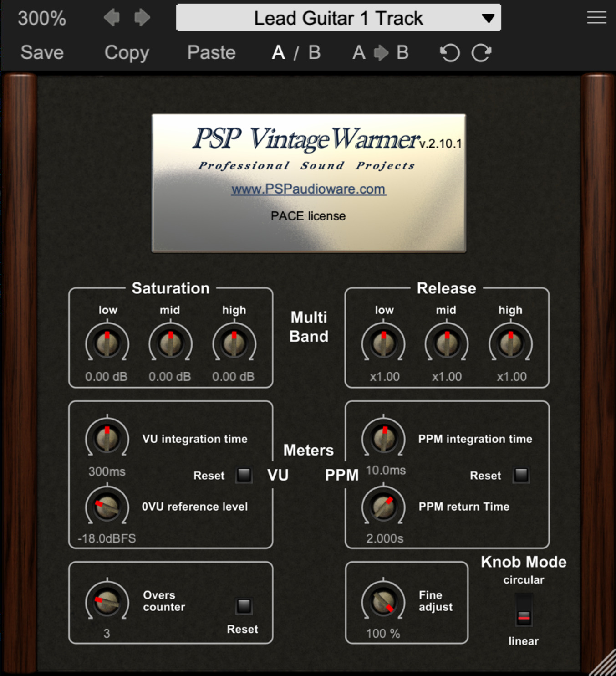Open the hamburger menu icon
Image resolution: width=616 pixels, height=676 pixels.
[596, 18]
